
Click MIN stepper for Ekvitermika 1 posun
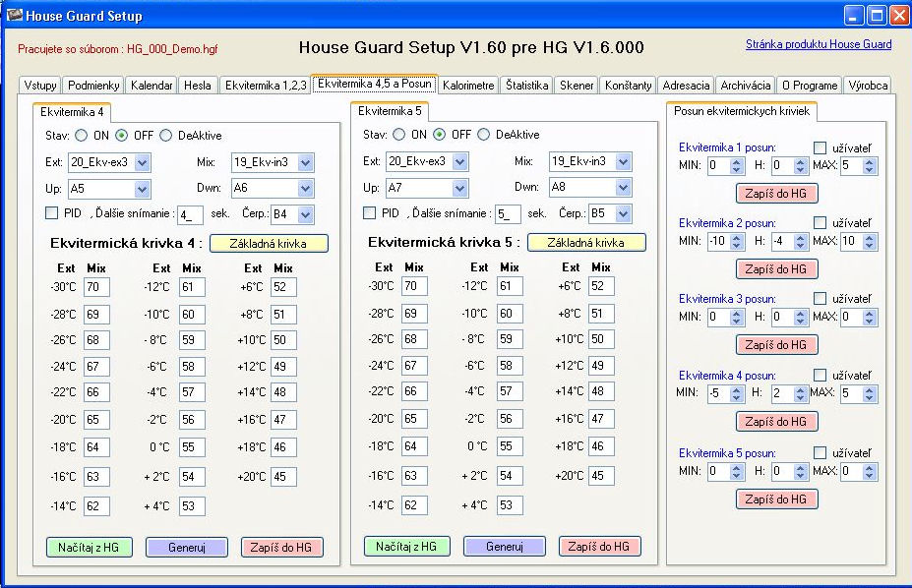pyautogui.click(x=736, y=165)
